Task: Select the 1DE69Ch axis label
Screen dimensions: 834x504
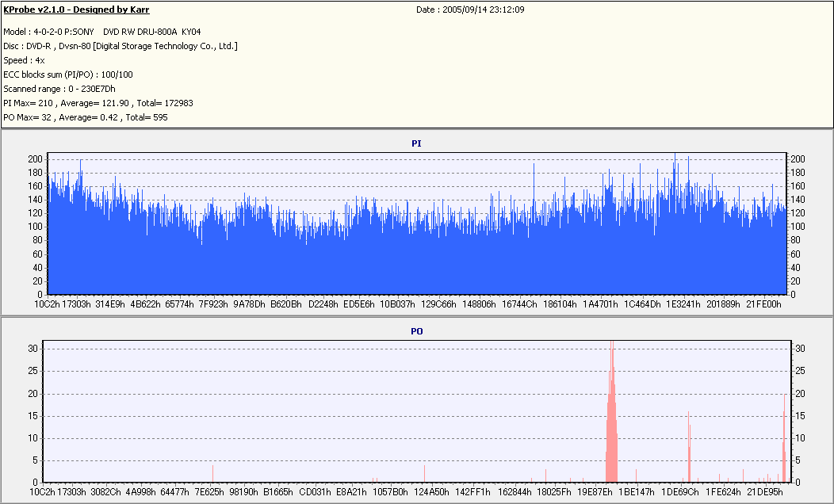Action: point(679,492)
